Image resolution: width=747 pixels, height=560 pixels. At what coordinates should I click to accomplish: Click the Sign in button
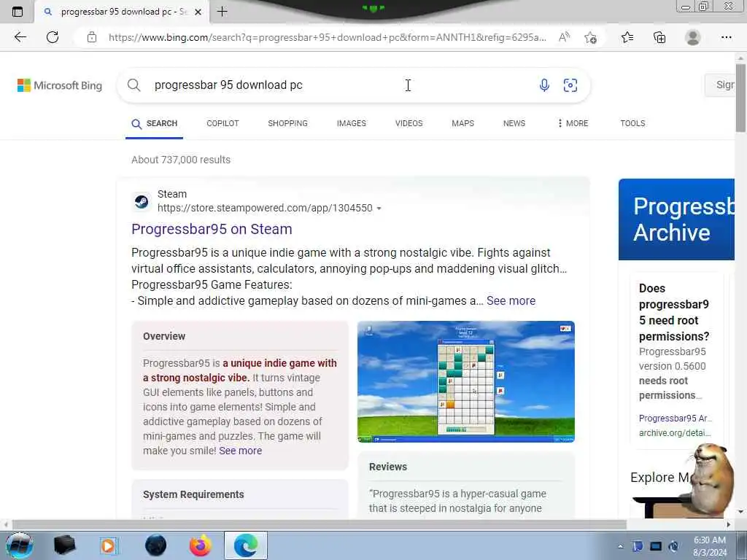(720, 85)
